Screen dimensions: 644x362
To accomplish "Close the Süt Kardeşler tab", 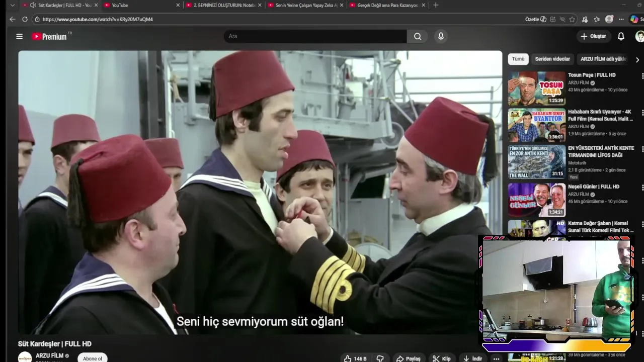I will coord(96,5).
